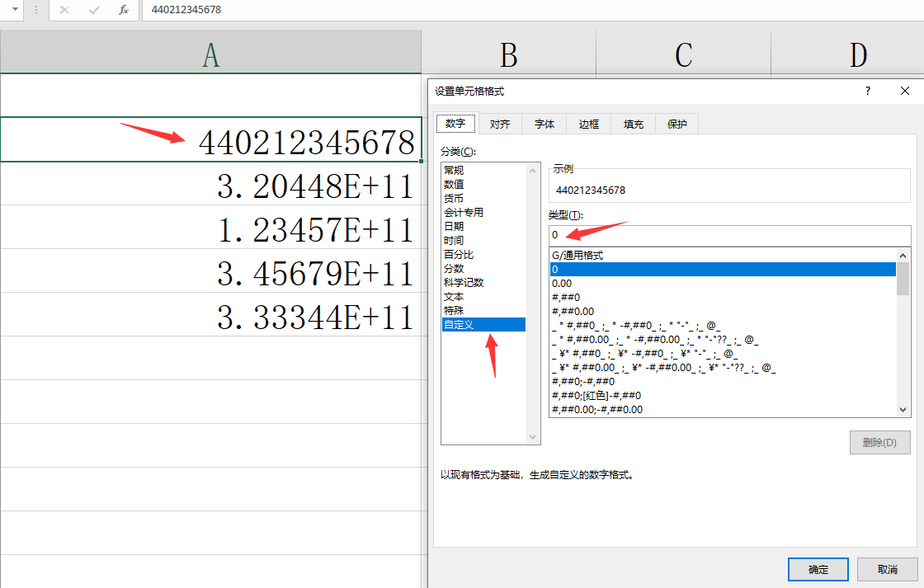Confirm with the 确定 button
Viewport: 924px width, 588px height.
[818, 569]
